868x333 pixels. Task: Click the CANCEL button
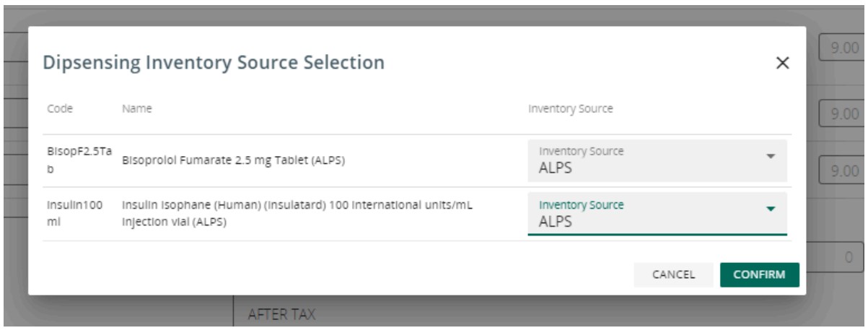click(x=673, y=274)
